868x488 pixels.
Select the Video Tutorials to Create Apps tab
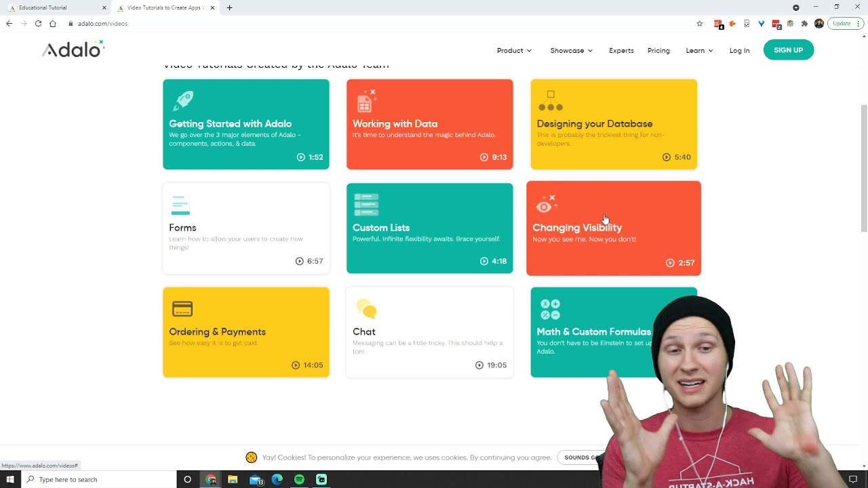point(165,7)
